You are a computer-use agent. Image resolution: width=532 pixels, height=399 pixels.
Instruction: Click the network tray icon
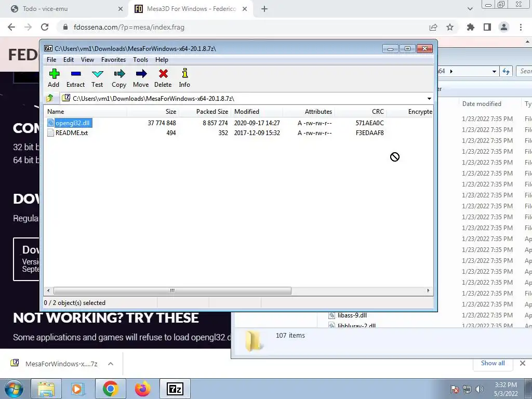click(x=467, y=389)
